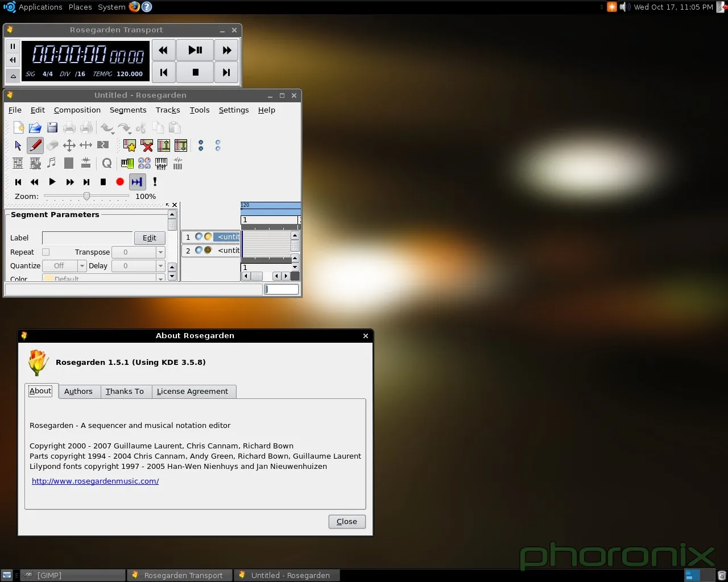This screenshot has width=728, height=582.
Task: Click the Quantize Q icon
Action: point(107,164)
